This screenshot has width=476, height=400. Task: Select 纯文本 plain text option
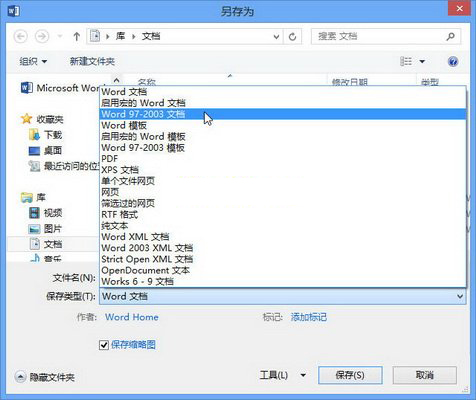[x=283, y=226]
